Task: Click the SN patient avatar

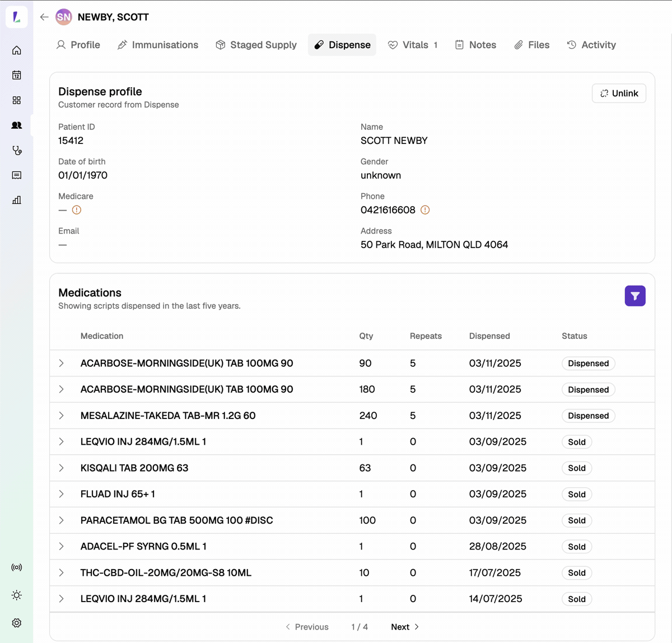Action: point(64,17)
